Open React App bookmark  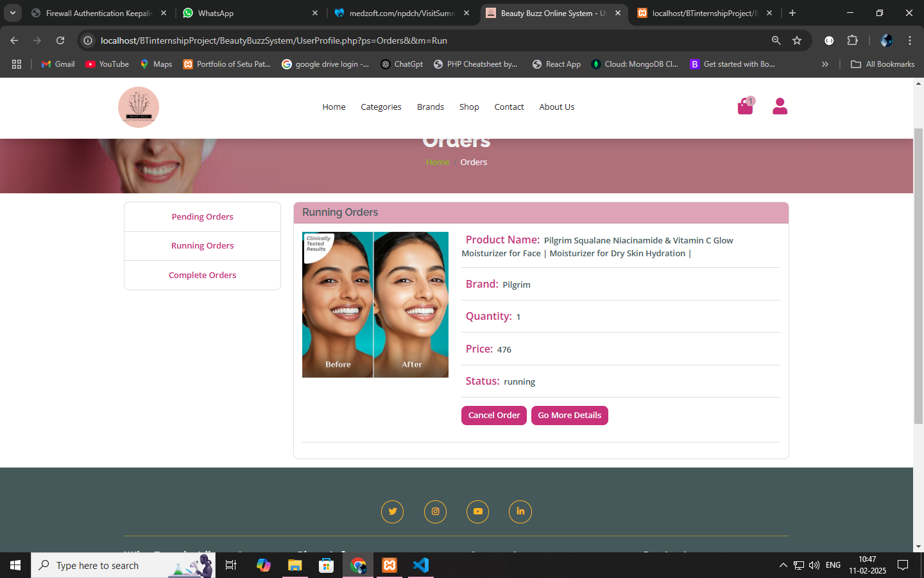pos(556,64)
